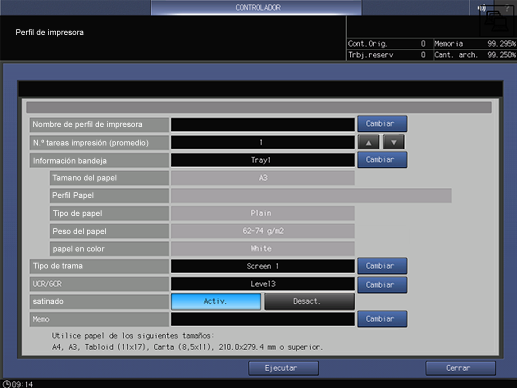Click Cambiar for the Memo field
The width and height of the screenshot is (517, 388).
pyautogui.click(x=382, y=319)
